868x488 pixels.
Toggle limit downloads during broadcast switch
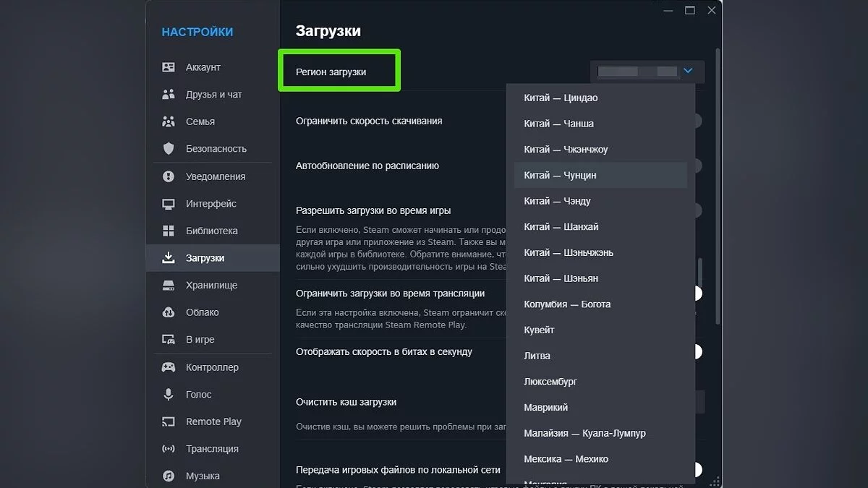point(698,293)
